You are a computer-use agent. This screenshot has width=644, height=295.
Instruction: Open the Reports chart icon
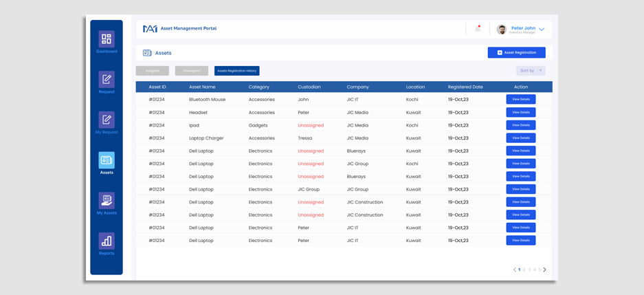pyautogui.click(x=107, y=241)
